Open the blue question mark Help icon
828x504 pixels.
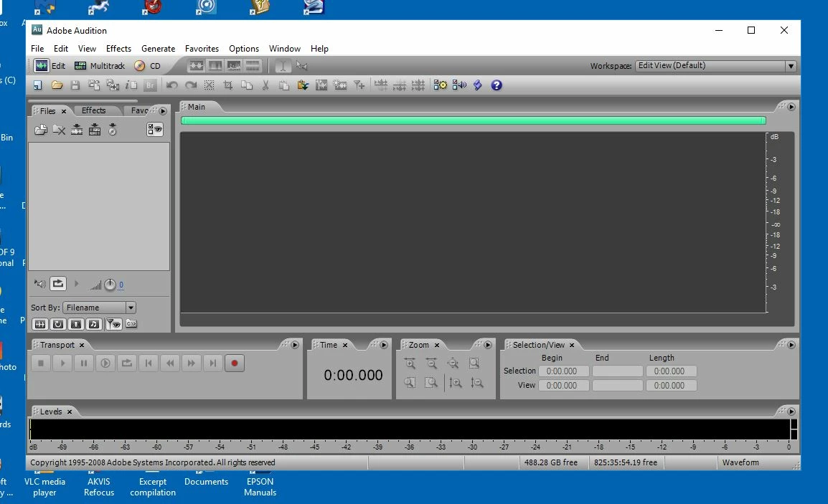tap(497, 85)
